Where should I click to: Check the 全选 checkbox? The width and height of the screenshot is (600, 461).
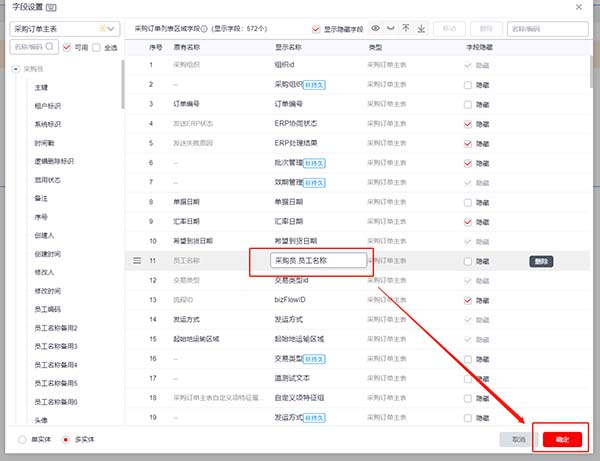[x=98, y=47]
